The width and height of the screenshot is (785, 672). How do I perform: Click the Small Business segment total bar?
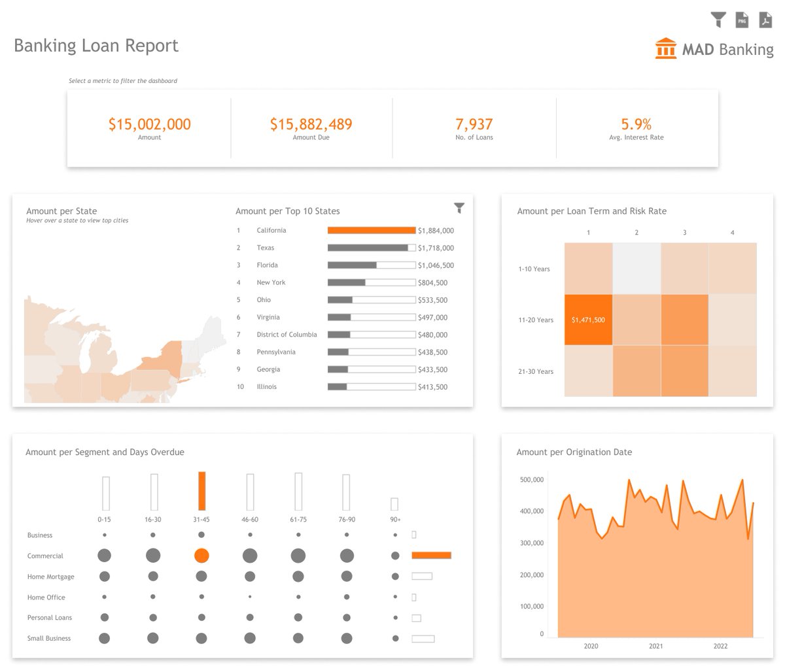click(x=423, y=639)
